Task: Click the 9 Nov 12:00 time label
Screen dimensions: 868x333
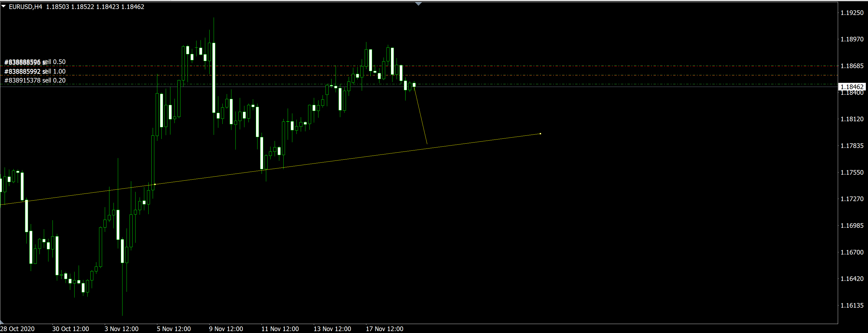Action: (226, 329)
